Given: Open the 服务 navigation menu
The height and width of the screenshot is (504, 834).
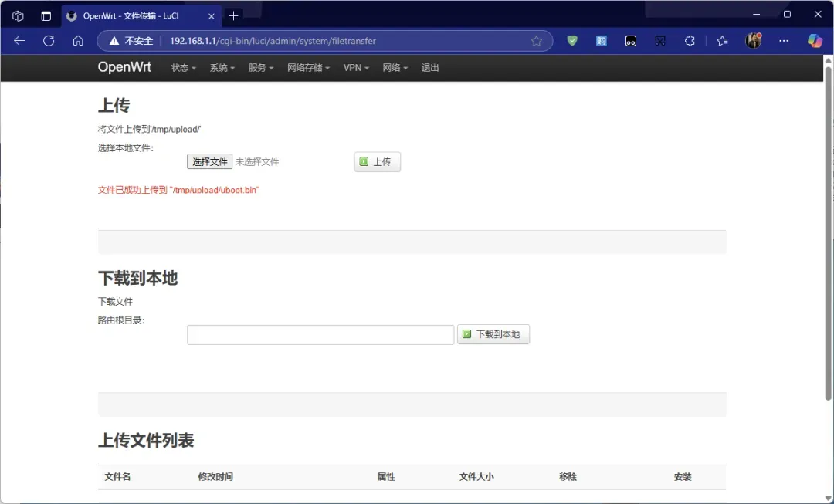Looking at the screenshot, I should pos(261,68).
